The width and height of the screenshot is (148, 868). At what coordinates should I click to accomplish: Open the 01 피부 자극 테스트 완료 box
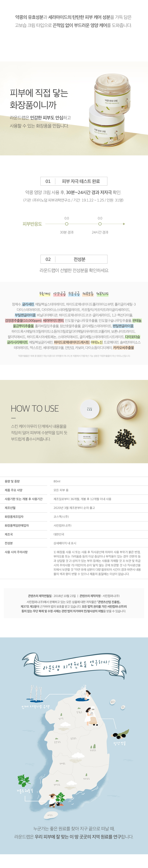coord(74,181)
